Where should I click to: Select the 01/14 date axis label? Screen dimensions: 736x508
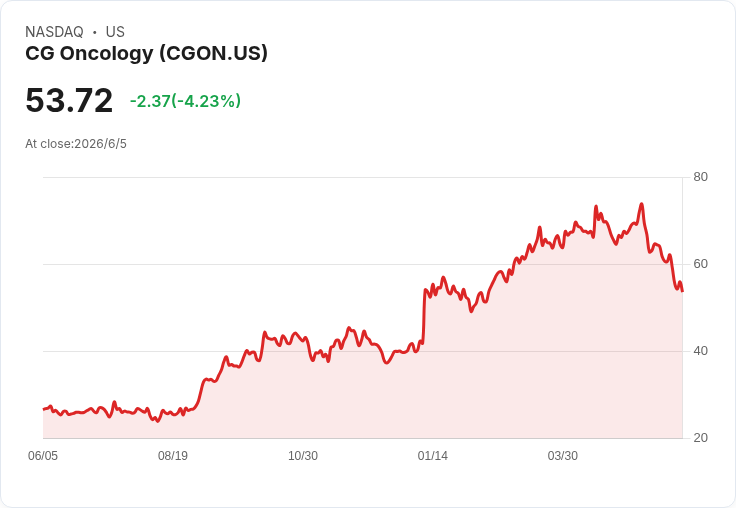433,456
